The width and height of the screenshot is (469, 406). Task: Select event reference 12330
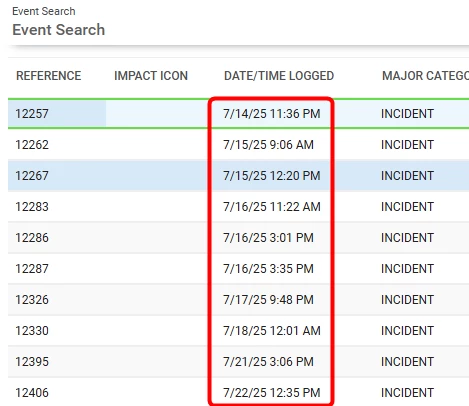[32, 331]
